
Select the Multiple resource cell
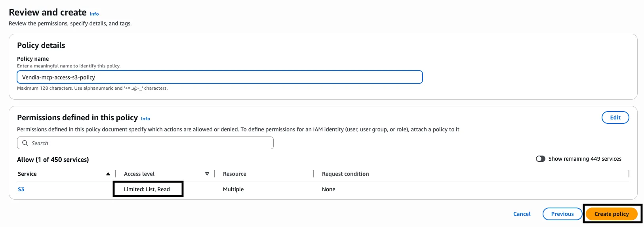pos(233,189)
